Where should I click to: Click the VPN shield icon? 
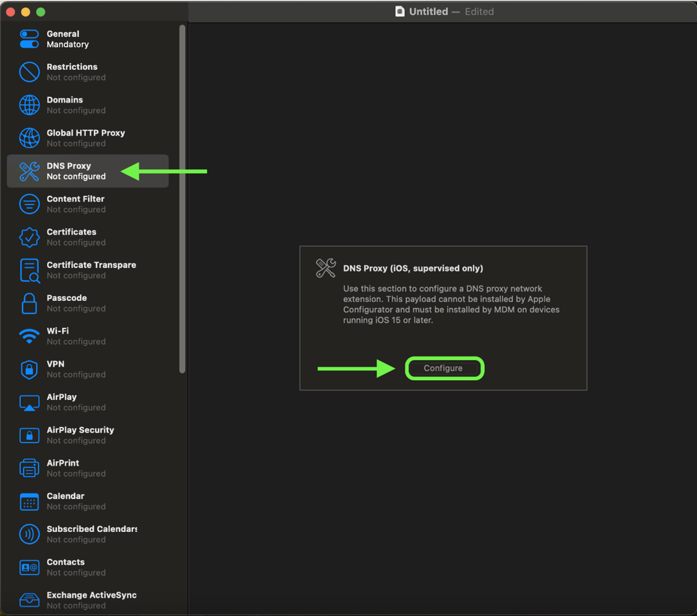click(x=29, y=369)
